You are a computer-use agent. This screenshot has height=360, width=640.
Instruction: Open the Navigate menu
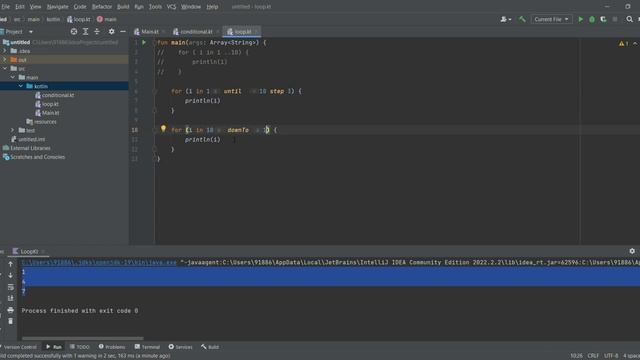click(58, 7)
